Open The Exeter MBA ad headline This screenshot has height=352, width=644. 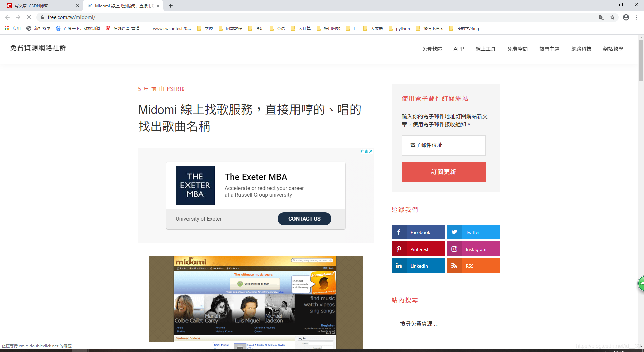(x=256, y=177)
